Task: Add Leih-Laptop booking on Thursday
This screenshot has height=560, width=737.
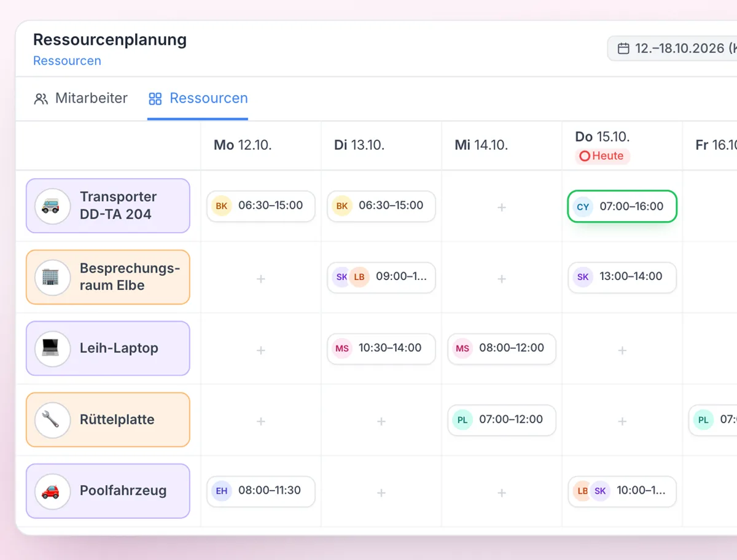Action: pyautogui.click(x=622, y=350)
